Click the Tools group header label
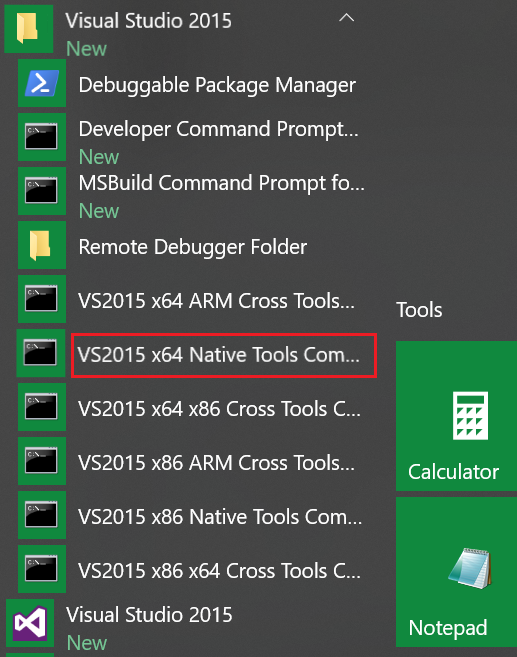 [x=419, y=310]
